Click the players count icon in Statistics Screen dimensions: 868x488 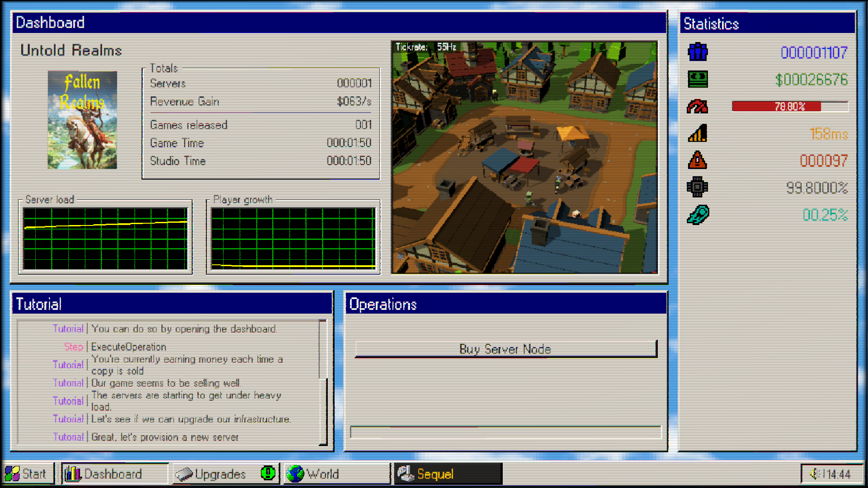[698, 52]
